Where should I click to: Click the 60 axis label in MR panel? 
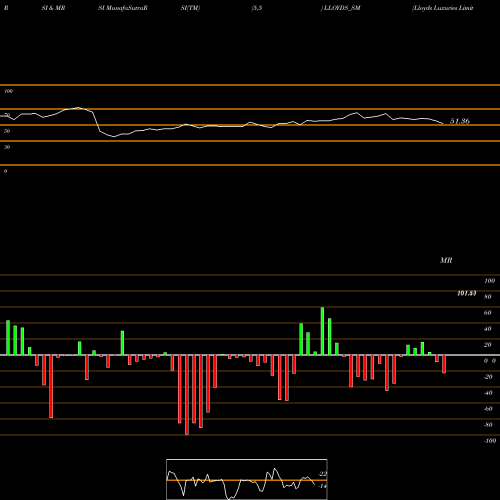(487, 313)
